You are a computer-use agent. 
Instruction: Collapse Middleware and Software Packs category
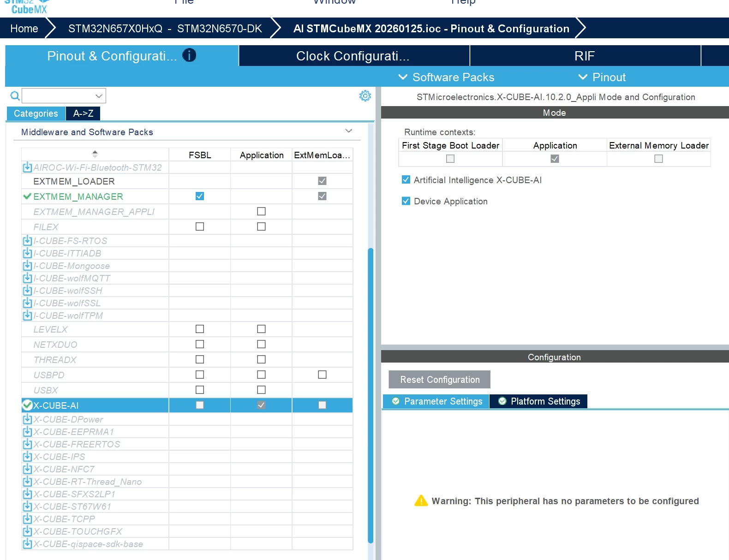[x=349, y=131]
